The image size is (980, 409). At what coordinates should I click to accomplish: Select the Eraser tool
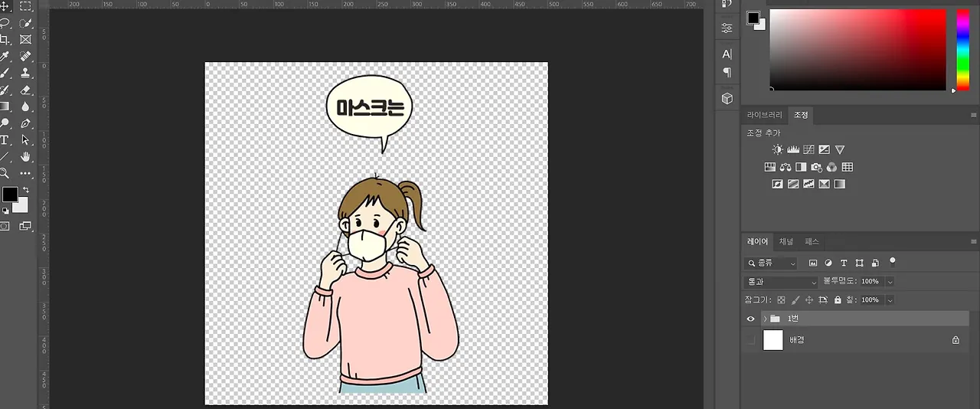point(26,90)
